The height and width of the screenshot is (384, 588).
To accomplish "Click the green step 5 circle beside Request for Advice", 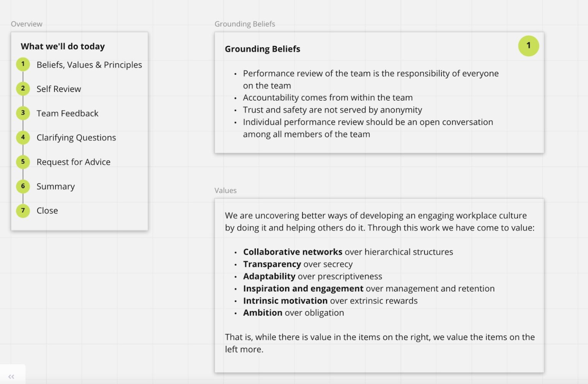I will 23,162.
